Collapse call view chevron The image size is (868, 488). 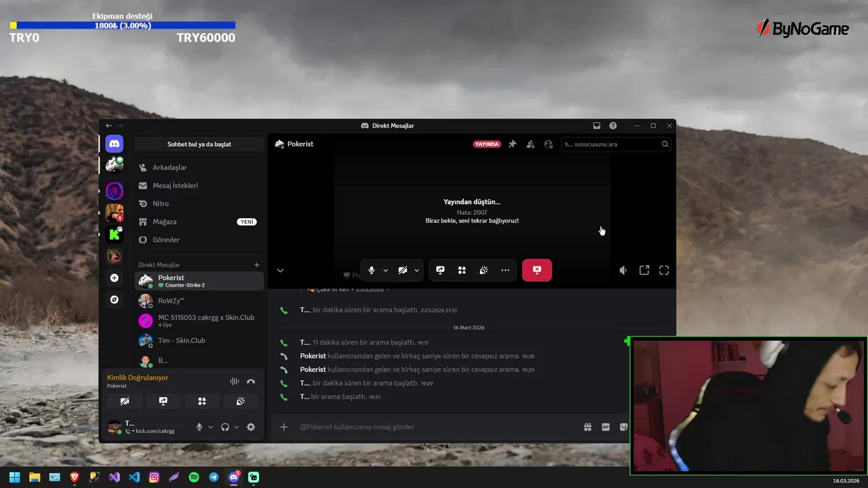(x=280, y=270)
